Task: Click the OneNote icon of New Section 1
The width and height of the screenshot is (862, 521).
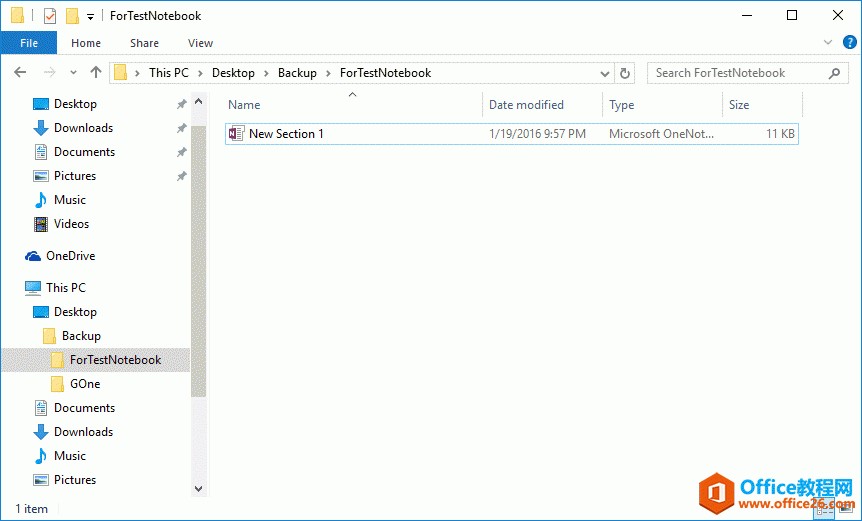Action: tap(236, 134)
